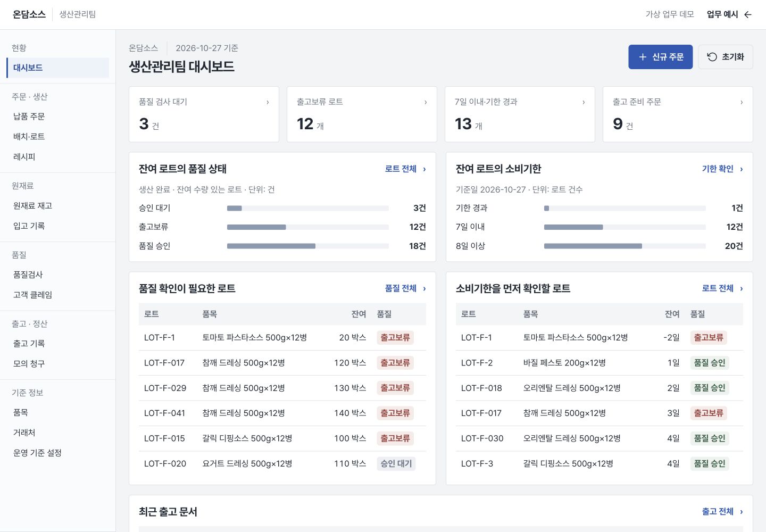766x532 pixels.
Task: Open 운영 기준 설정
Action: coord(57,453)
